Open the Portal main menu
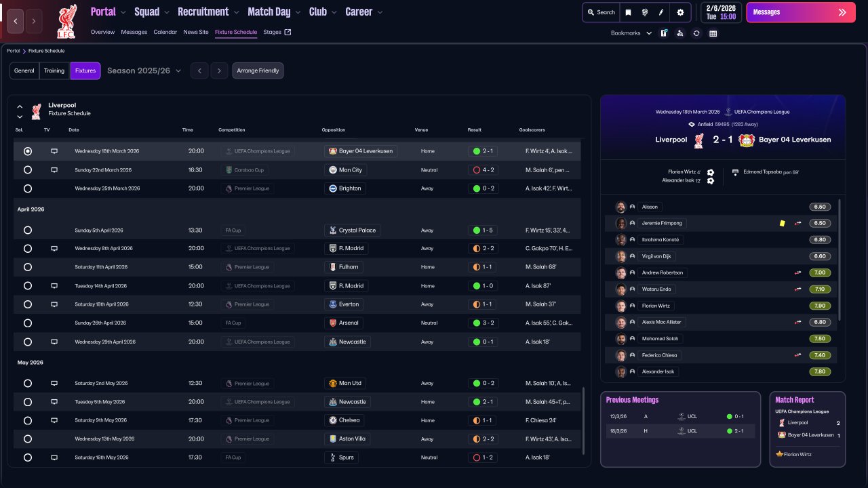Viewport: 868px width, 488px height. tap(103, 12)
